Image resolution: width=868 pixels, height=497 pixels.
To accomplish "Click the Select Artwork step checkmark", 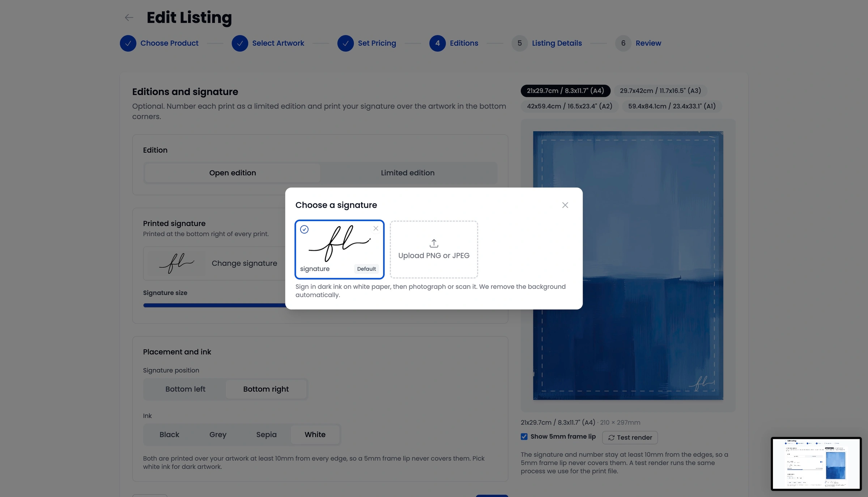I will (x=240, y=43).
